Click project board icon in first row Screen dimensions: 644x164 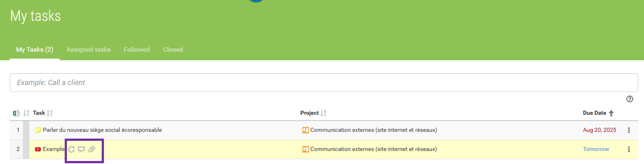(305, 130)
